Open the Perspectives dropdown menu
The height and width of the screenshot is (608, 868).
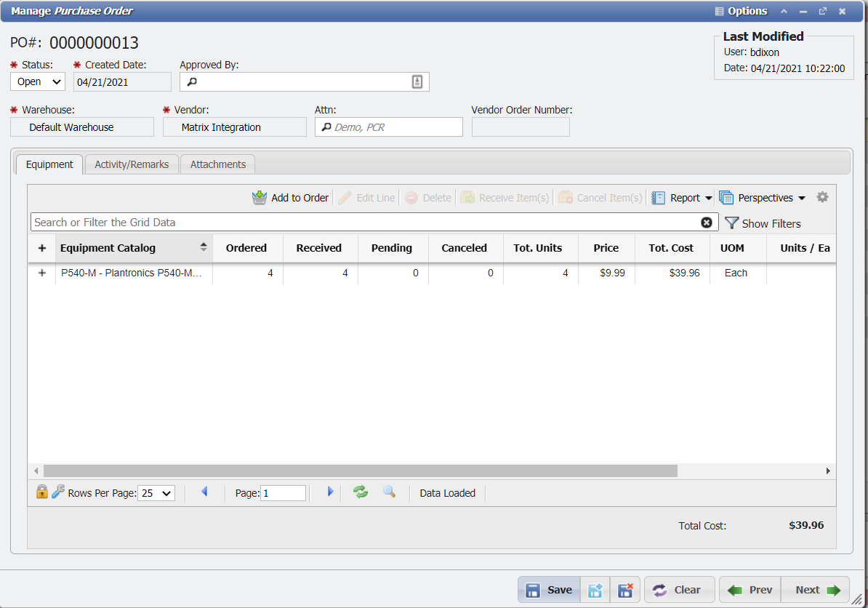(x=763, y=198)
